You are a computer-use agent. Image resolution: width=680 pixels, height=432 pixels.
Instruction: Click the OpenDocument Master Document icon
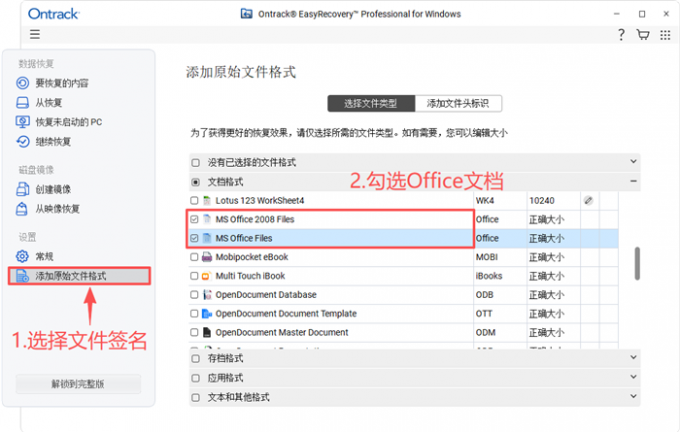point(207,332)
